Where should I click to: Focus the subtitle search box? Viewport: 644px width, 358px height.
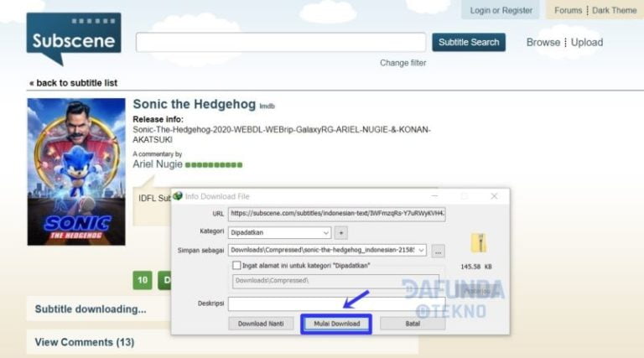click(x=281, y=42)
